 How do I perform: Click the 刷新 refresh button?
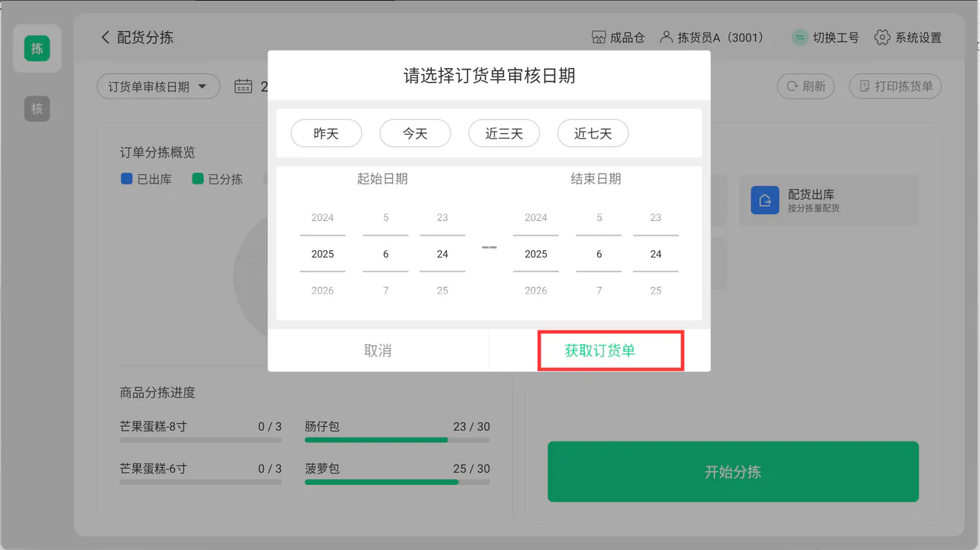[x=805, y=86]
